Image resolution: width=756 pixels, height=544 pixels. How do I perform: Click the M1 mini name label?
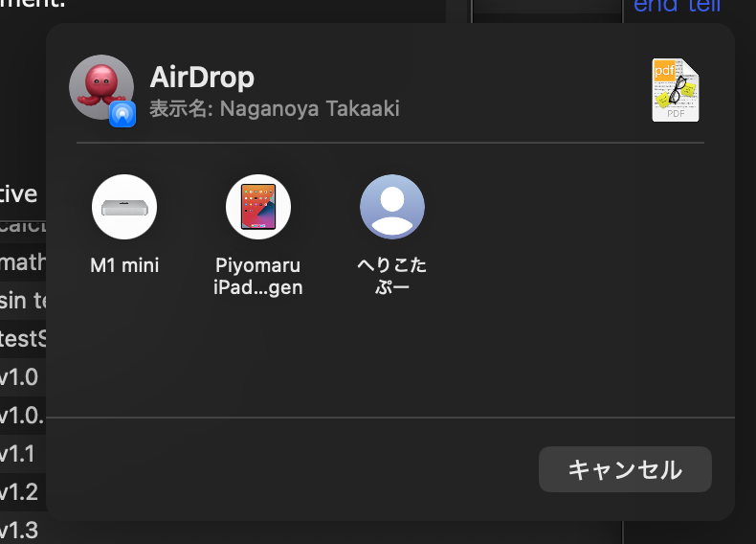(124, 266)
